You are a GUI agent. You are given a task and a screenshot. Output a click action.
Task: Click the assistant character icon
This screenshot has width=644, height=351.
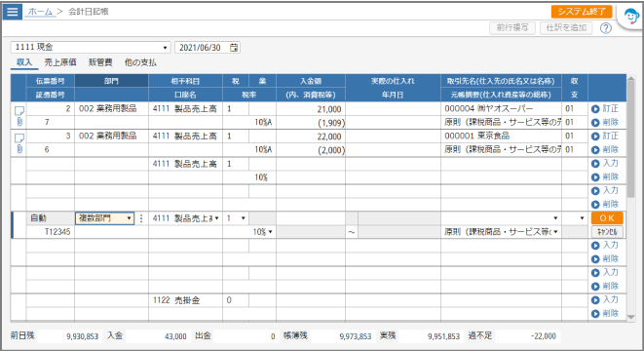631,17
